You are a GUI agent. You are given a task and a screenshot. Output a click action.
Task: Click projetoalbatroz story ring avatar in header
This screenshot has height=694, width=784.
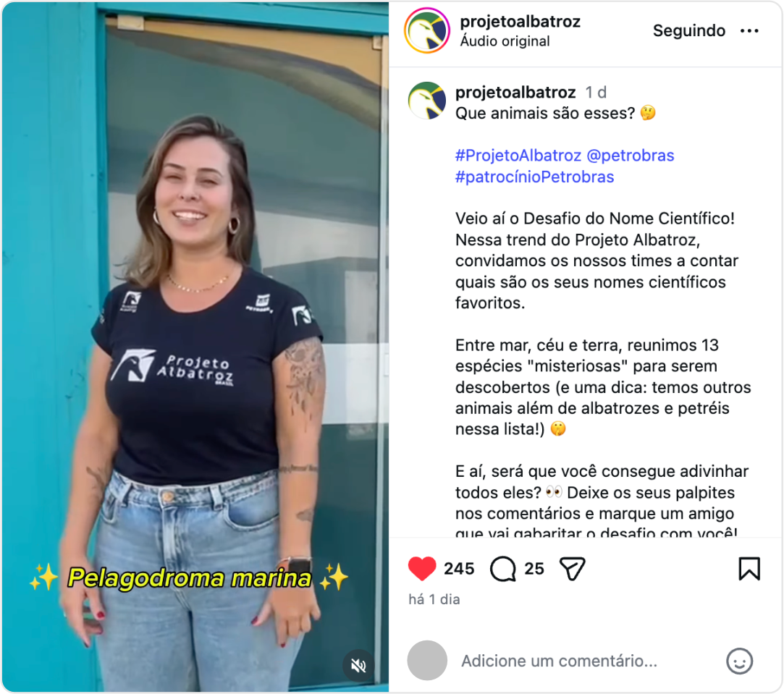click(x=427, y=30)
